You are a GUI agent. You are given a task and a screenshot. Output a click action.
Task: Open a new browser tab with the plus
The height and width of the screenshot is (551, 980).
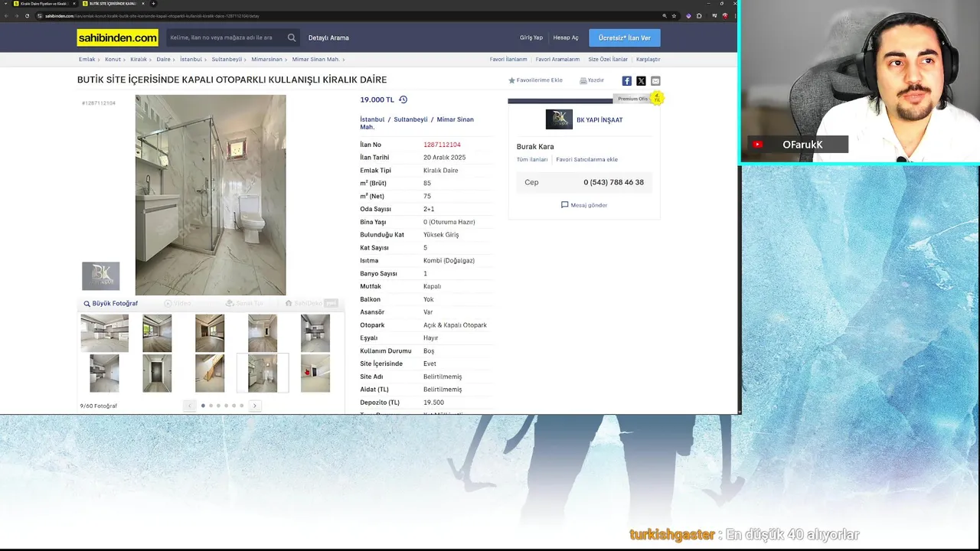coord(153,4)
